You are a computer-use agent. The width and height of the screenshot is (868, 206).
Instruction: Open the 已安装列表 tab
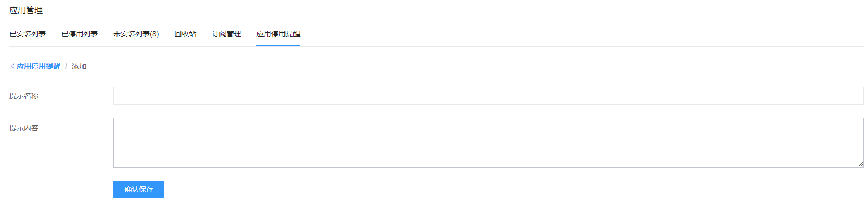point(28,34)
